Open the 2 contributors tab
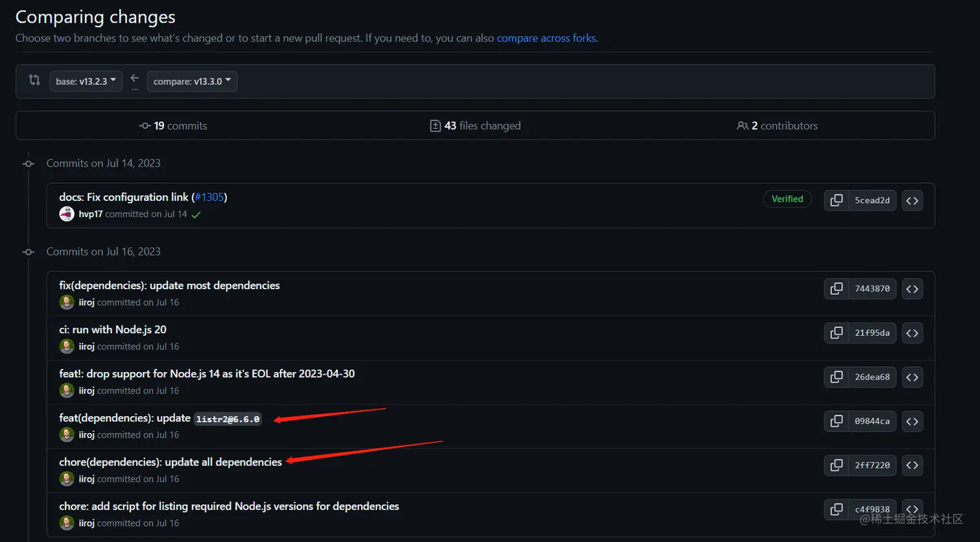Image resolution: width=980 pixels, height=542 pixels. point(777,126)
